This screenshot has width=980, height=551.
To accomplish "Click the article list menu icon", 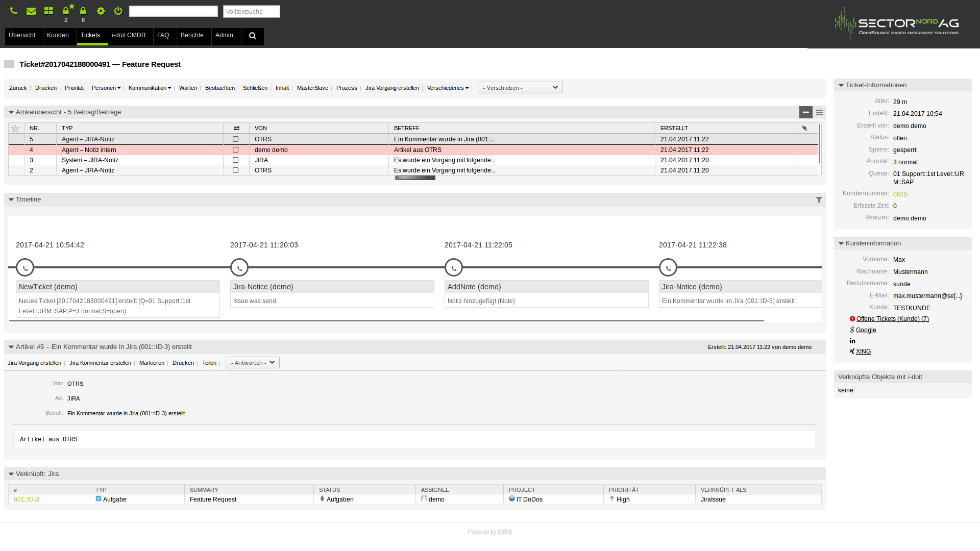I will point(819,112).
